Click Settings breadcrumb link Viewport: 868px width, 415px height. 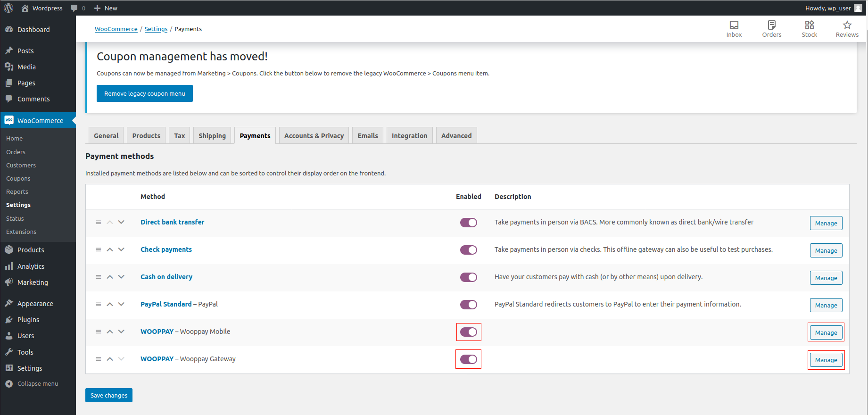click(x=156, y=29)
